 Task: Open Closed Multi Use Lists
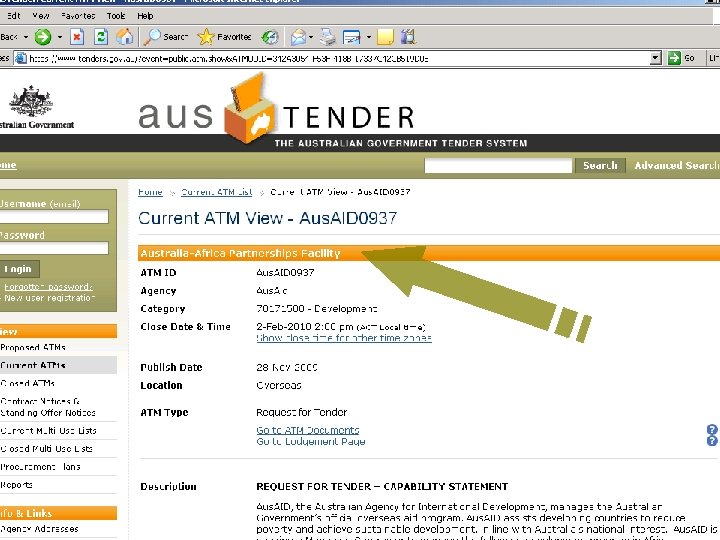point(46,449)
